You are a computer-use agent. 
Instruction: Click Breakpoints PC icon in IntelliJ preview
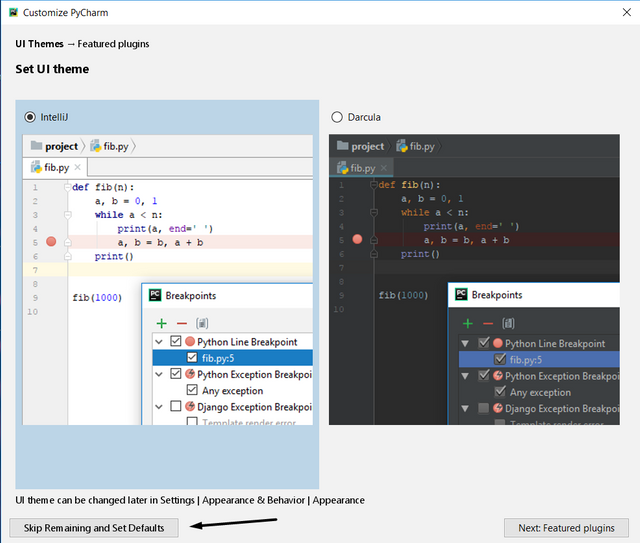(x=155, y=295)
